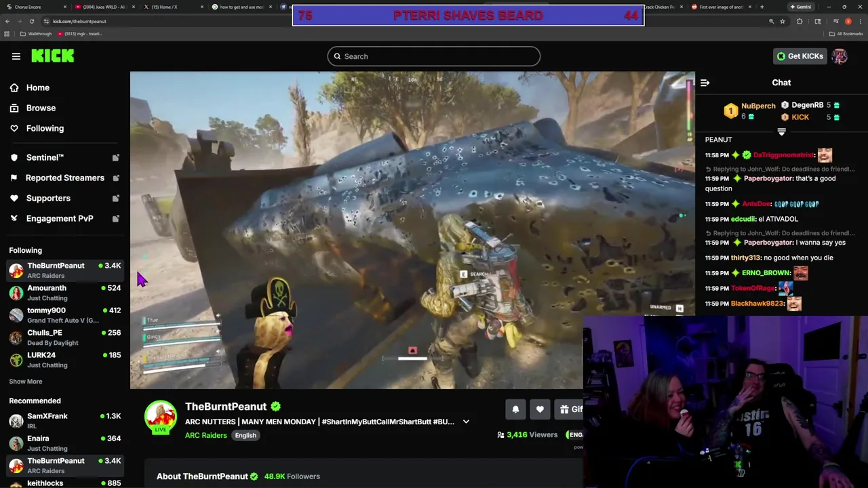
Task: Click the heart follow button under stream
Action: (x=540, y=409)
